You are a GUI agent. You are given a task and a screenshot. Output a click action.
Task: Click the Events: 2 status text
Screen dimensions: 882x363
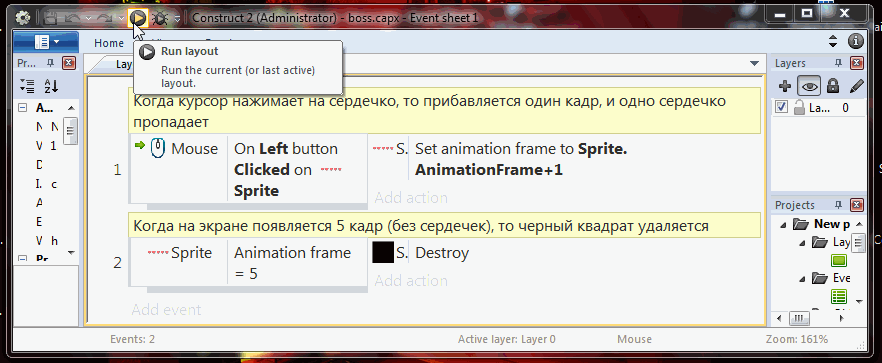point(133,339)
